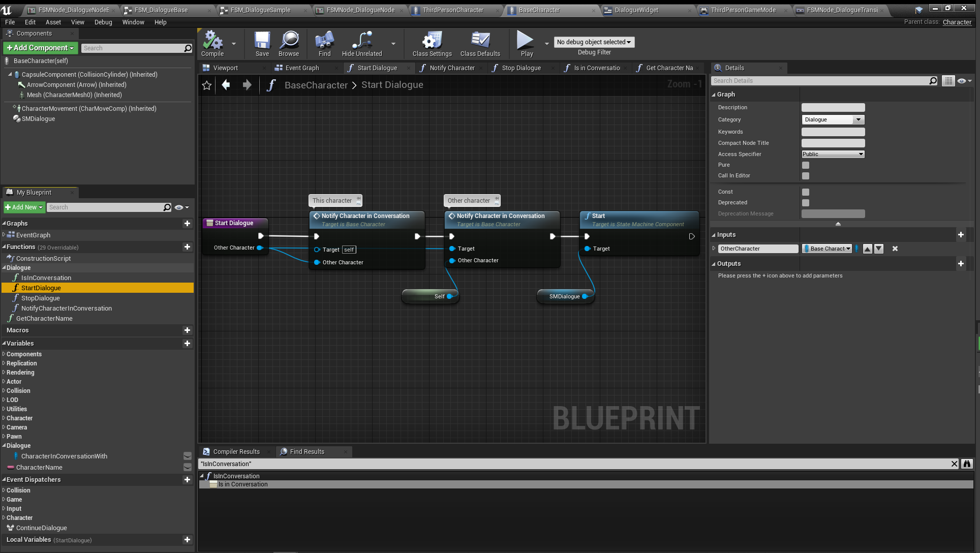Open the Access Specifier dropdown
This screenshot has height=553, width=980.
[x=833, y=154]
